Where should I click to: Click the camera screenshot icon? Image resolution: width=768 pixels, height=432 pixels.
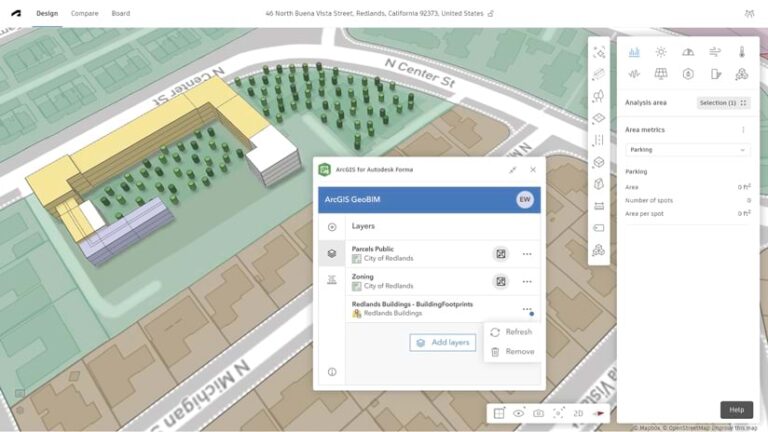tap(538, 413)
